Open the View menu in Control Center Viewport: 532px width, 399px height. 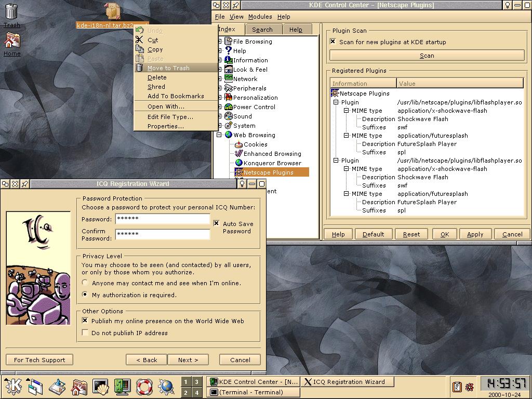[x=236, y=17]
